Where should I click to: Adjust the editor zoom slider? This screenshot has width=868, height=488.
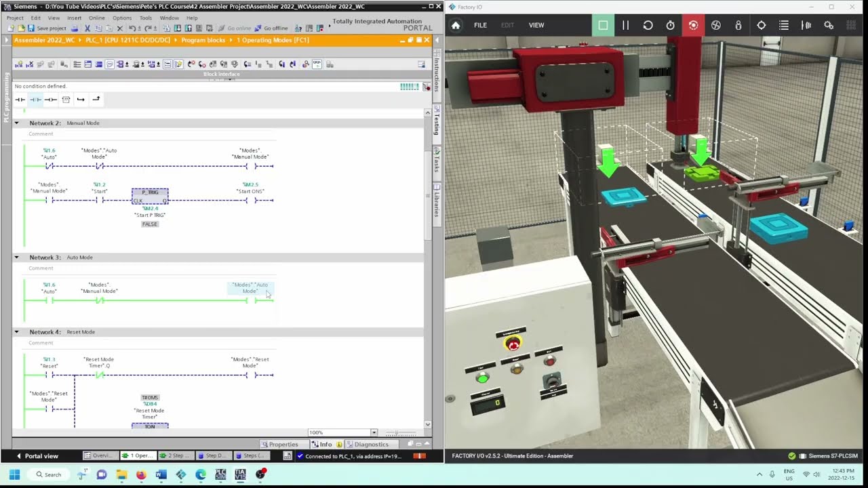[x=396, y=432]
